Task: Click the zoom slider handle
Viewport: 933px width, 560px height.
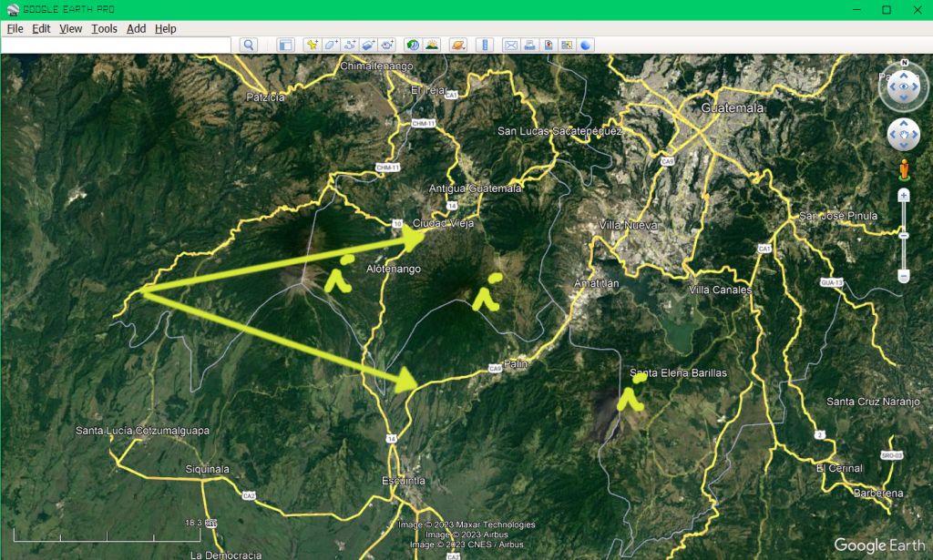Action: click(904, 236)
